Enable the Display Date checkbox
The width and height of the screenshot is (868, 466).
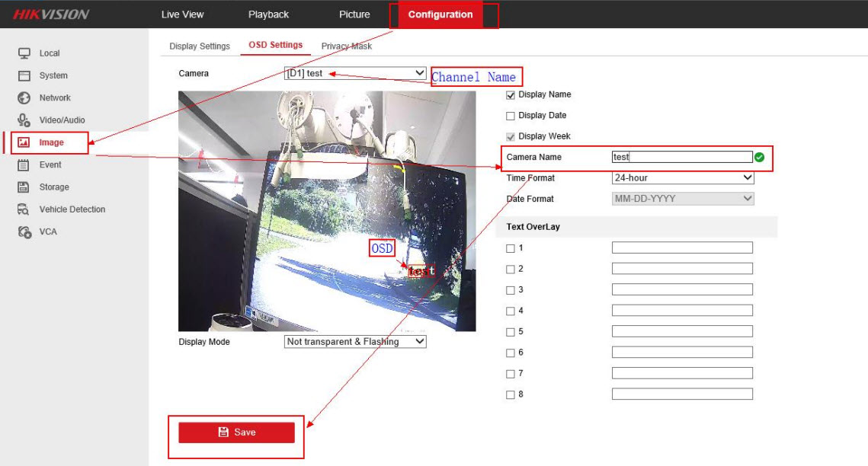point(511,116)
